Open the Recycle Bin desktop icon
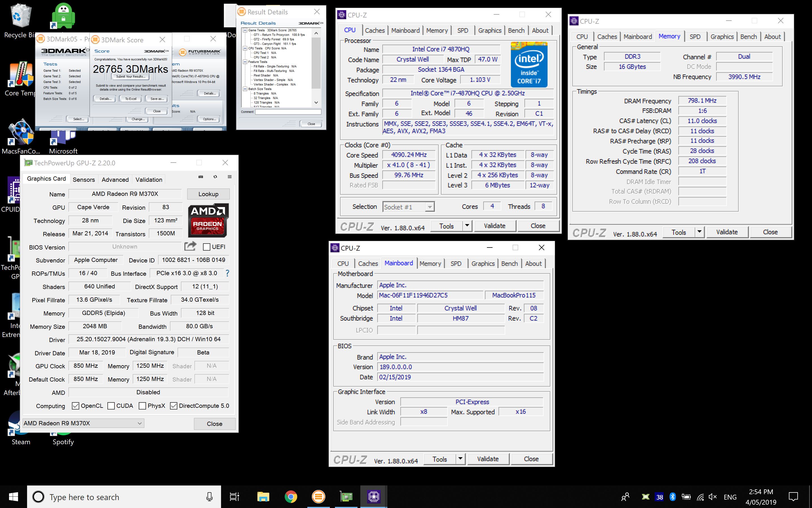Screen dimensions: 812x508 (21, 20)
